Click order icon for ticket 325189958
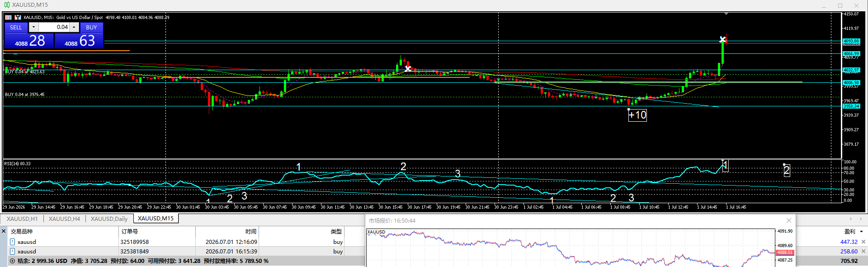 point(13,242)
